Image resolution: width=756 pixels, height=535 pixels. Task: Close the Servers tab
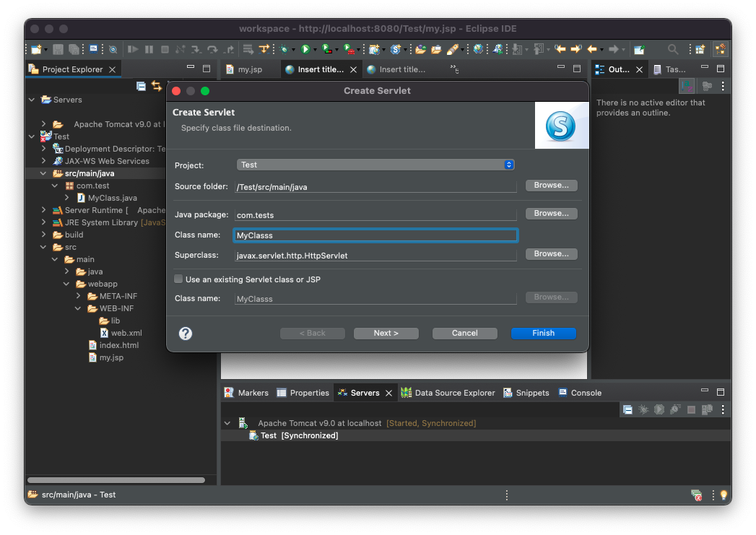pyautogui.click(x=388, y=393)
